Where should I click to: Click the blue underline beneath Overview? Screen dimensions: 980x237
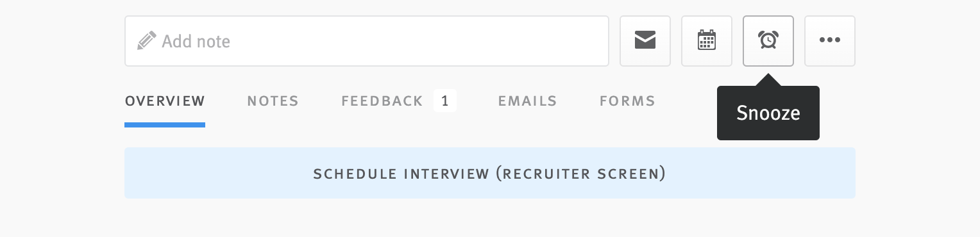(165, 125)
